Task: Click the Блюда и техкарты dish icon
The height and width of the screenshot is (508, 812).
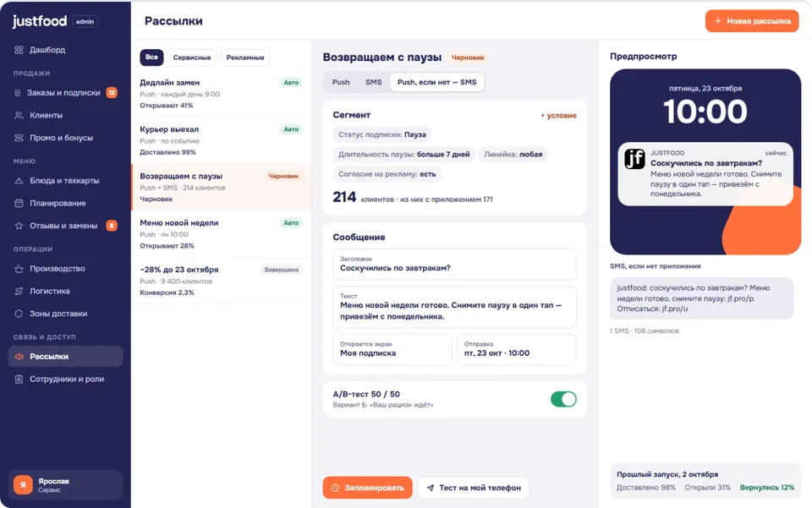Action: click(19, 181)
